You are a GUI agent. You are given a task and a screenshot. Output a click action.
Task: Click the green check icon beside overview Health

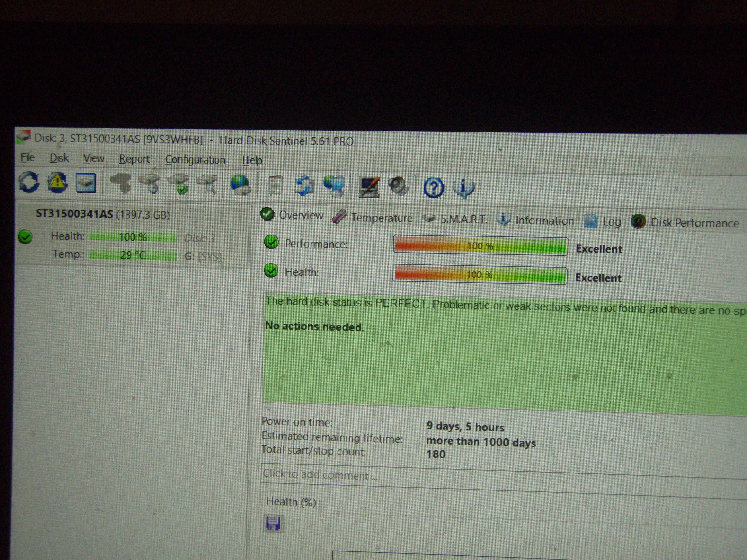(271, 270)
